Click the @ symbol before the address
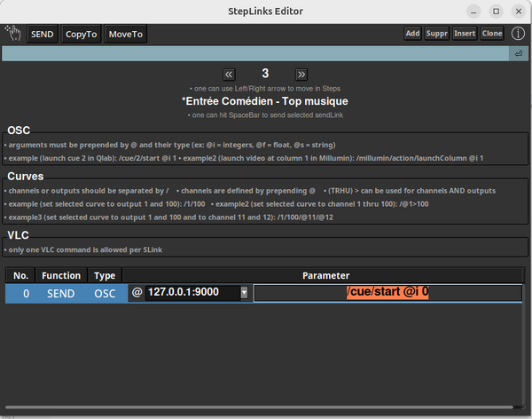 coord(137,293)
